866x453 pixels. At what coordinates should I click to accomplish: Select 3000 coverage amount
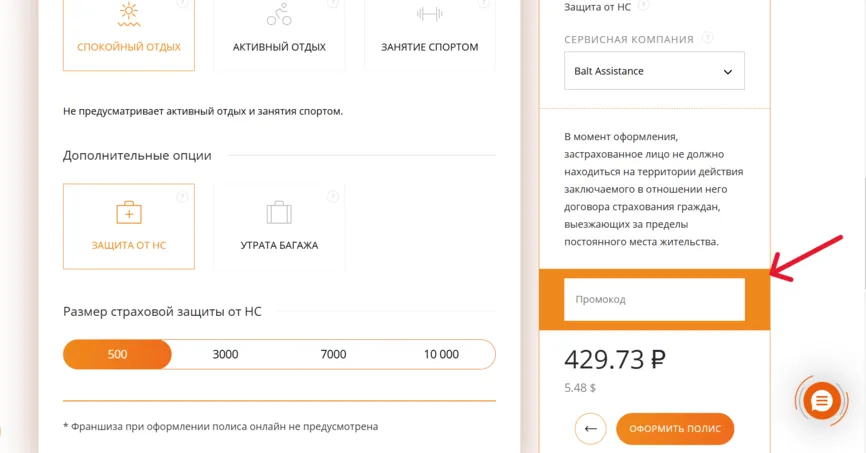coord(225,354)
